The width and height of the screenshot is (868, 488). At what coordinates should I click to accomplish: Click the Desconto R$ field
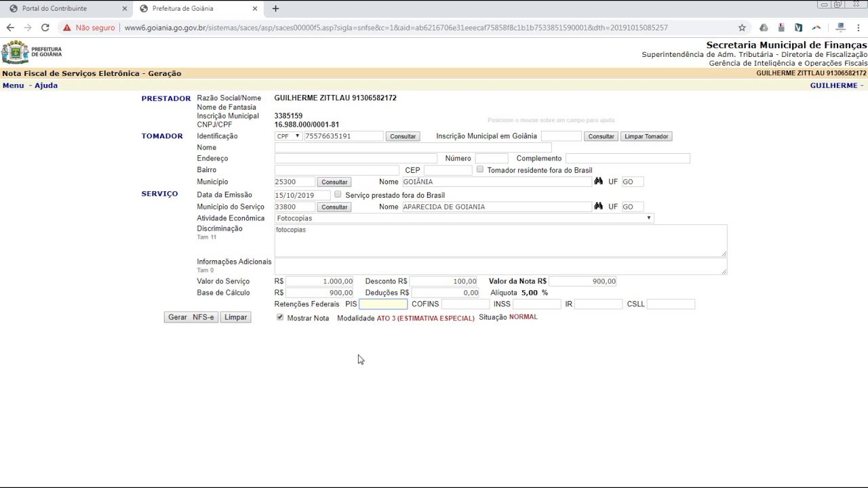pos(443,281)
